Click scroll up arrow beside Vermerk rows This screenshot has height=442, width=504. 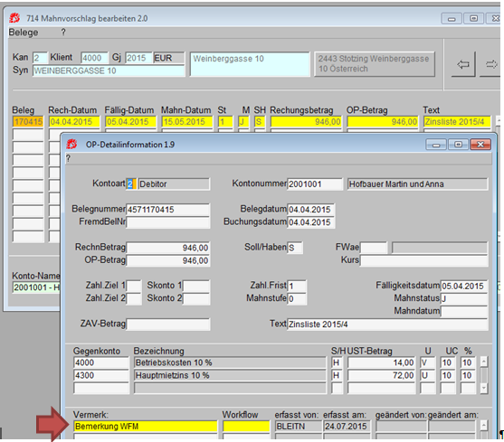click(484, 426)
